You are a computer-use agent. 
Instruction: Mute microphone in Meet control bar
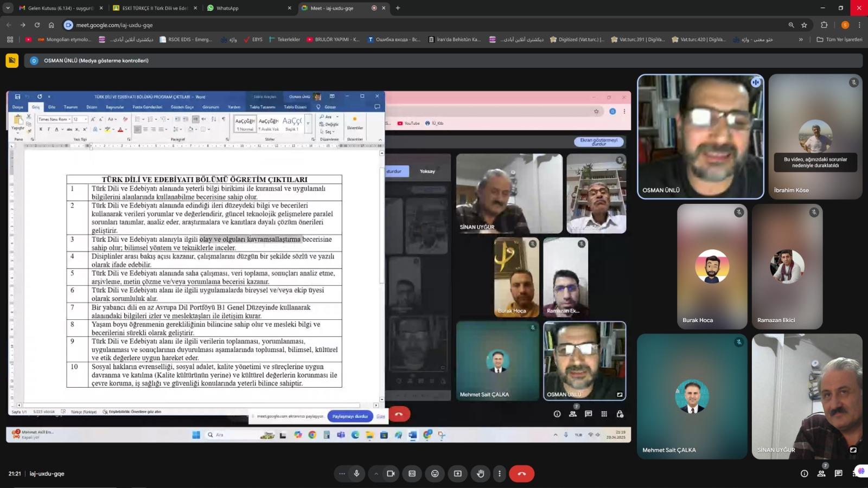[356, 473]
